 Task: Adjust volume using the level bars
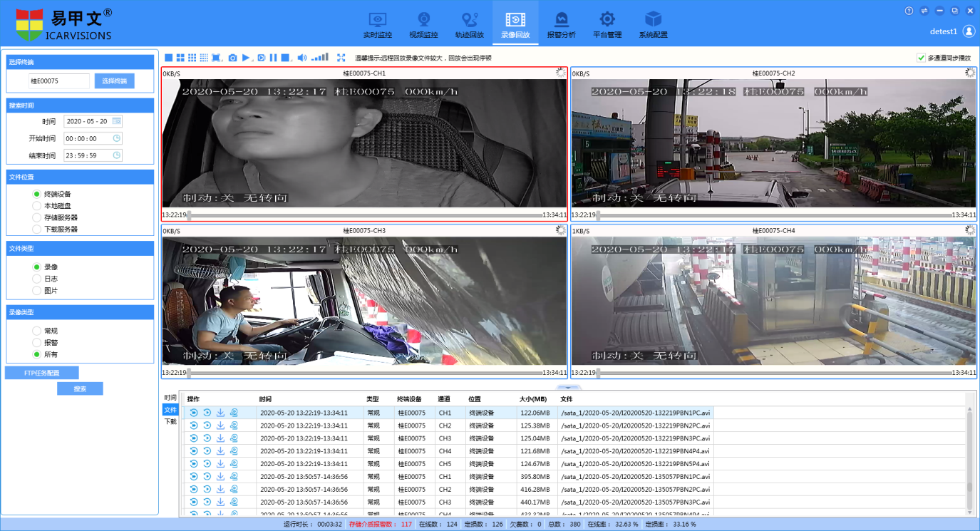pos(321,57)
